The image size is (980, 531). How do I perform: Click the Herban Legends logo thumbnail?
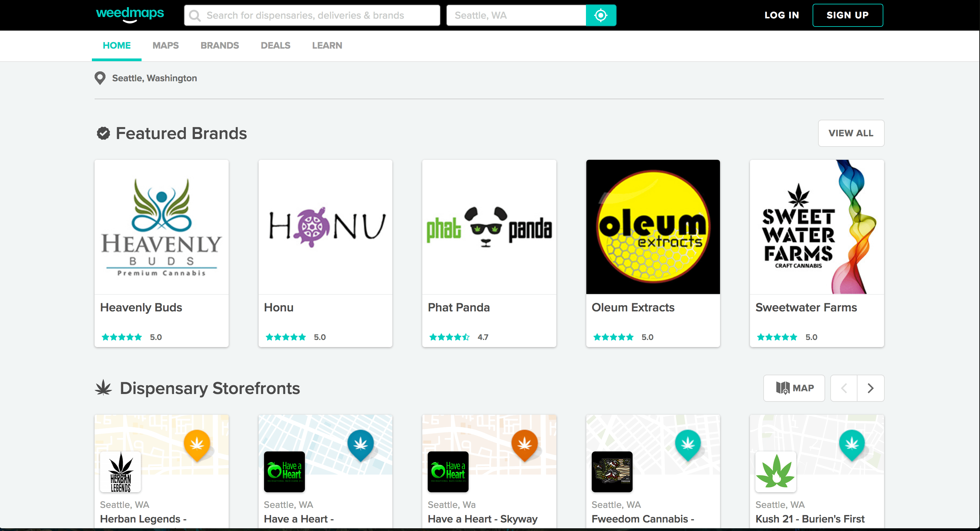120,472
